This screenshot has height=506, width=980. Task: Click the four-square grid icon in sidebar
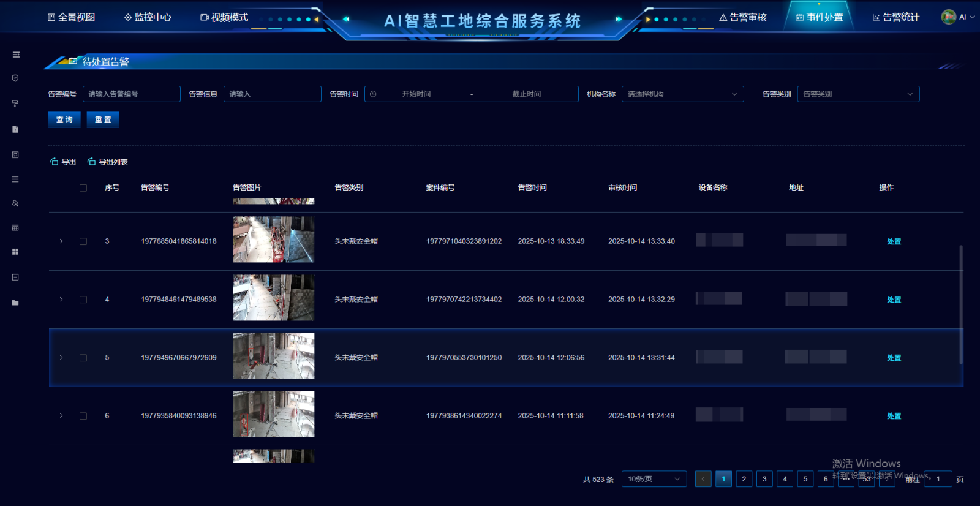tap(15, 252)
